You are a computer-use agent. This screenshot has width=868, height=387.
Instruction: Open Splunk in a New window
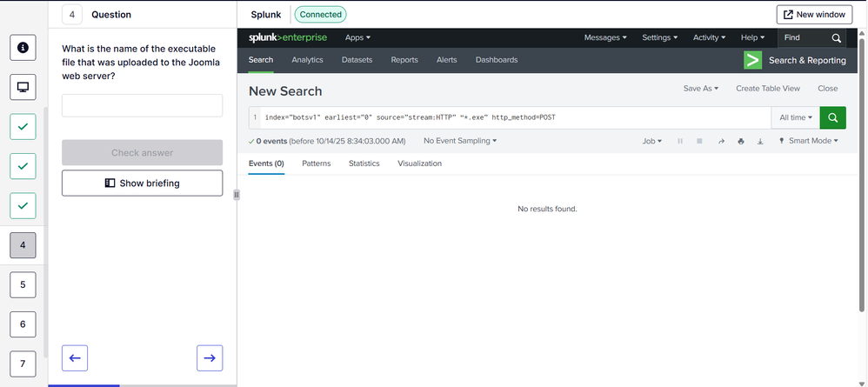pyautogui.click(x=814, y=15)
